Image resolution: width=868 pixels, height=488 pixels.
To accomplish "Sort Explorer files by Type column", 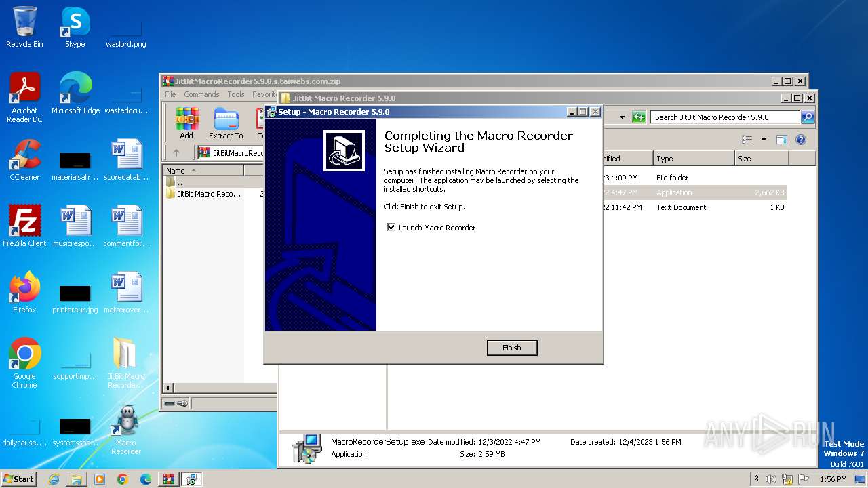I will [x=694, y=159].
